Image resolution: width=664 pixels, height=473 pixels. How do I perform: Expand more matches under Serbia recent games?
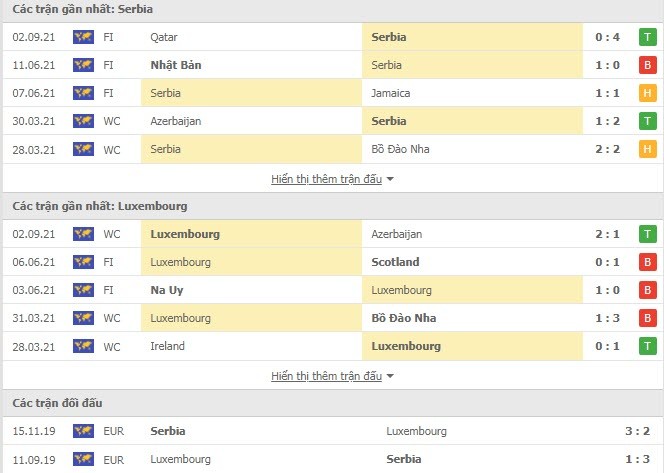point(326,179)
